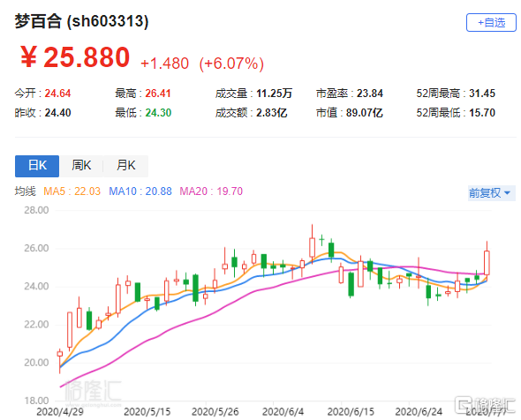Click the change percentage (+6.07%)

tap(231, 64)
